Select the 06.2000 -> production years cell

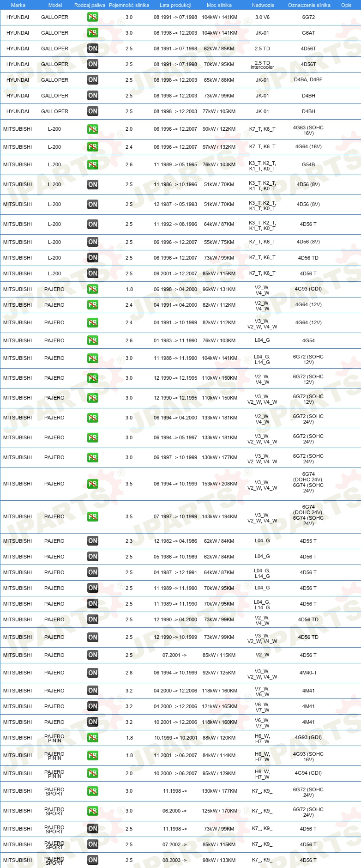point(174,811)
